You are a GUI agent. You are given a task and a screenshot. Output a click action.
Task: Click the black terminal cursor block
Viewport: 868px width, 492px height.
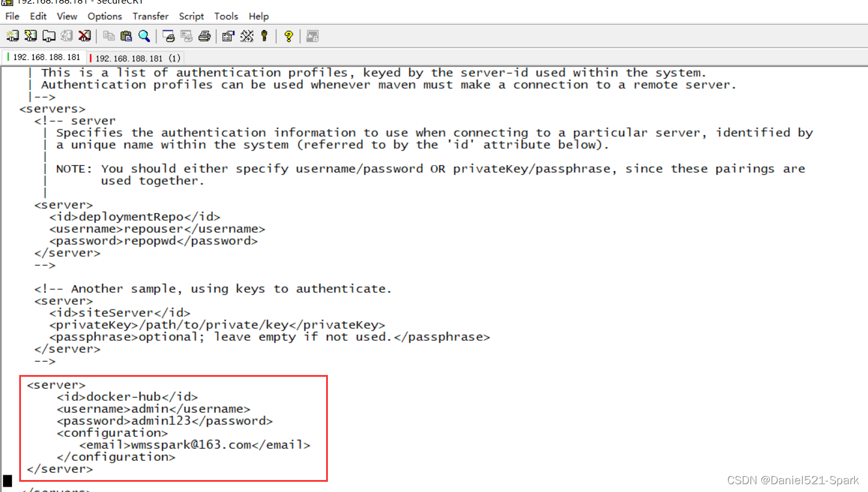click(x=7, y=481)
